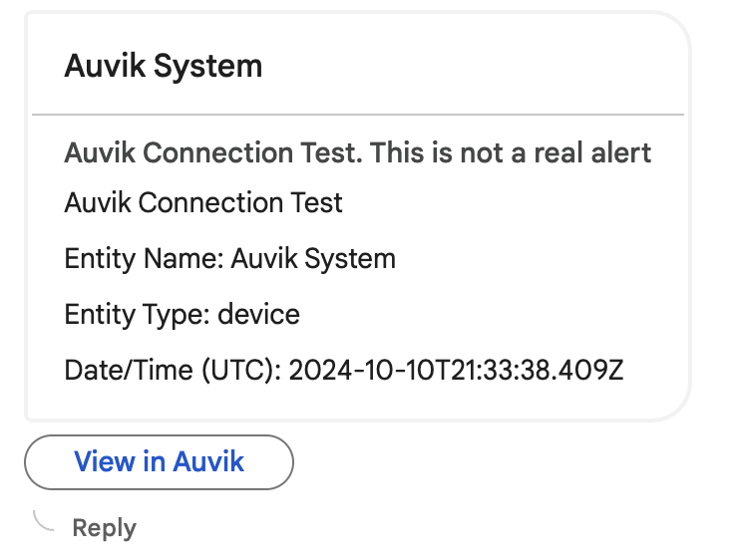Click the 'device' entity type value
The height and width of the screenshot is (560, 740).
point(258,315)
